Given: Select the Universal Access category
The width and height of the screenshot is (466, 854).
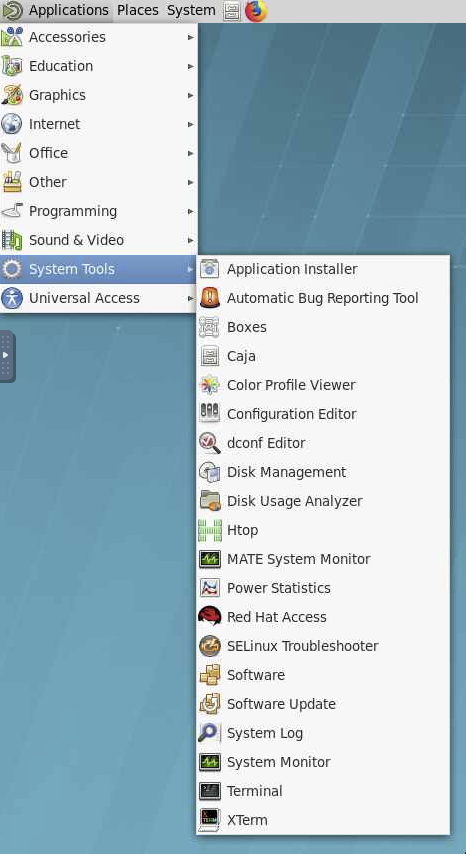Looking at the screenshot, I should coord(99,298).
